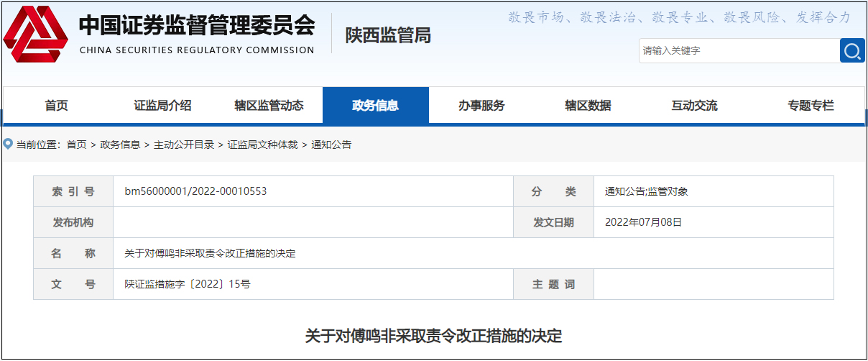Image resolution: width=868 pixels, height=361 pixels.
Task: Click the 发布机构 label cell
Action: coord(73,222)
